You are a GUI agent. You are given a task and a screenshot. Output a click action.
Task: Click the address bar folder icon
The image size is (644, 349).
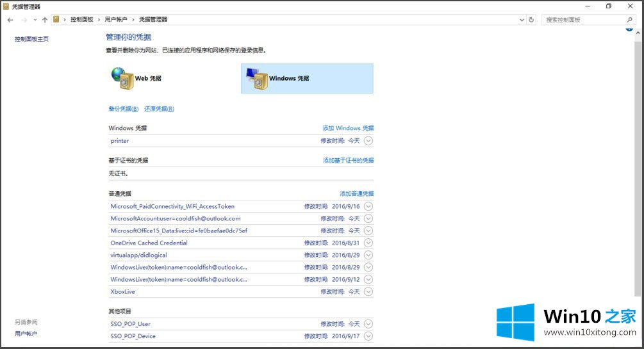click(x=56, y=19)
